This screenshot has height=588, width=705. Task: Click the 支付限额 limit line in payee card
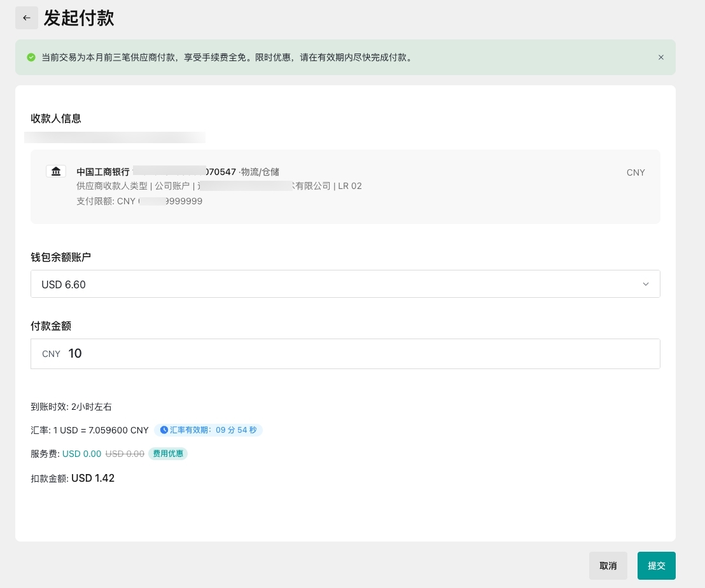[139, 201]
